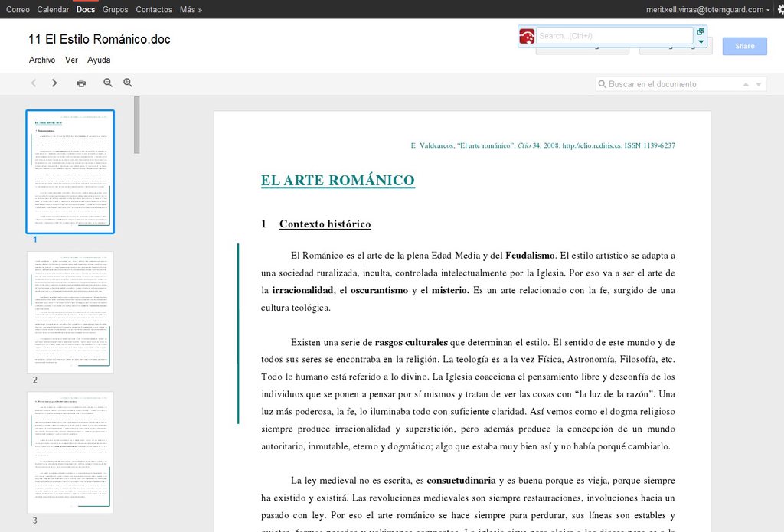This screenshot has height=532, width=784.
Task: Click the bold word oscurantismo
Action: pos(379,291)
